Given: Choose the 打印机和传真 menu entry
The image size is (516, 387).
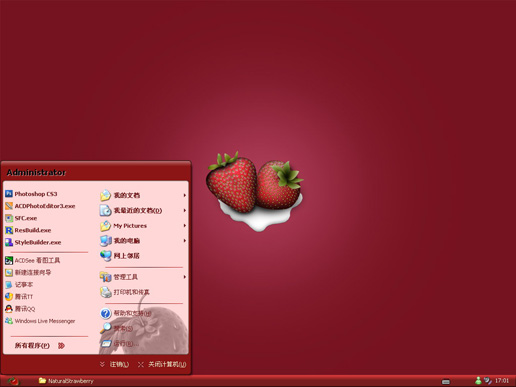Looking at the screenshot, I should 143,292.
